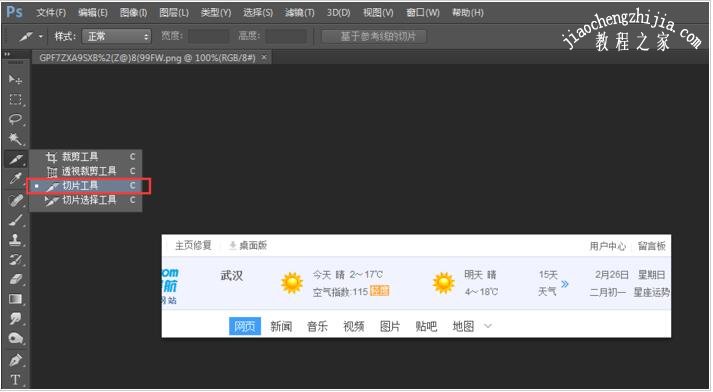Viewport: 713px width, 392px height.
Task: Click tomorrow's sun weather icon
Action: 443,283
